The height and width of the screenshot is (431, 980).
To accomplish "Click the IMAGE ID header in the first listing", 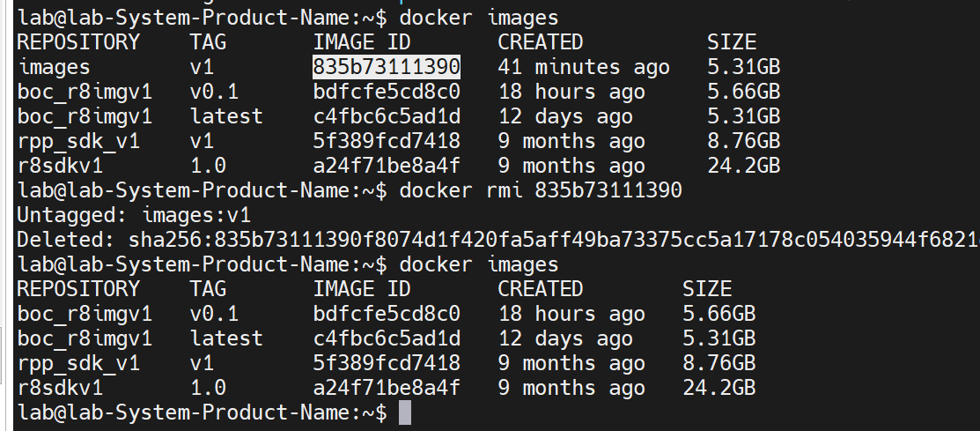I will tap(362, 42).
